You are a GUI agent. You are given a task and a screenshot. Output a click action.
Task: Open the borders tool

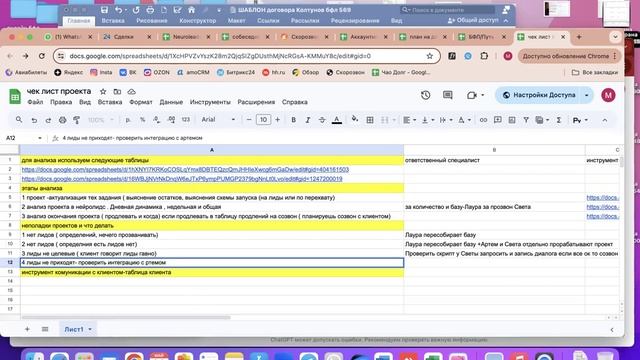coord(370,120)
